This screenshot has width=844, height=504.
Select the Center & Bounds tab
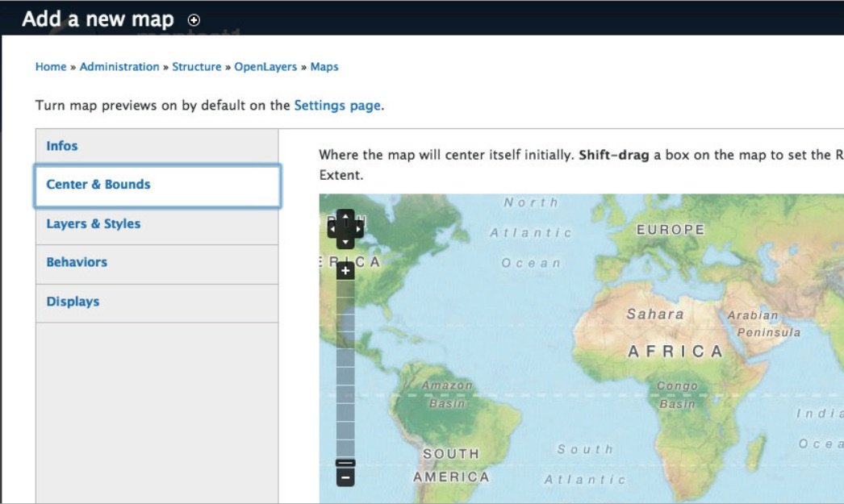pos(98,185)
